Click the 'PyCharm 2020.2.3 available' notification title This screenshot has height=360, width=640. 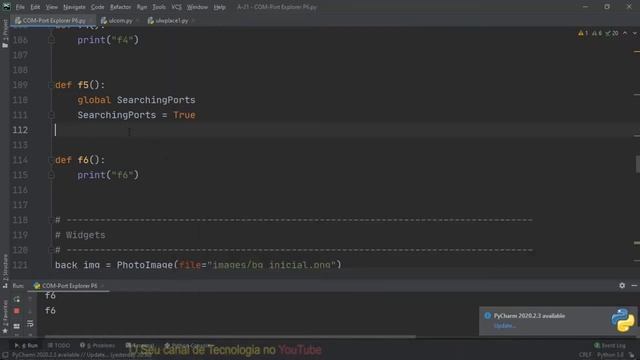click(529, 316)
